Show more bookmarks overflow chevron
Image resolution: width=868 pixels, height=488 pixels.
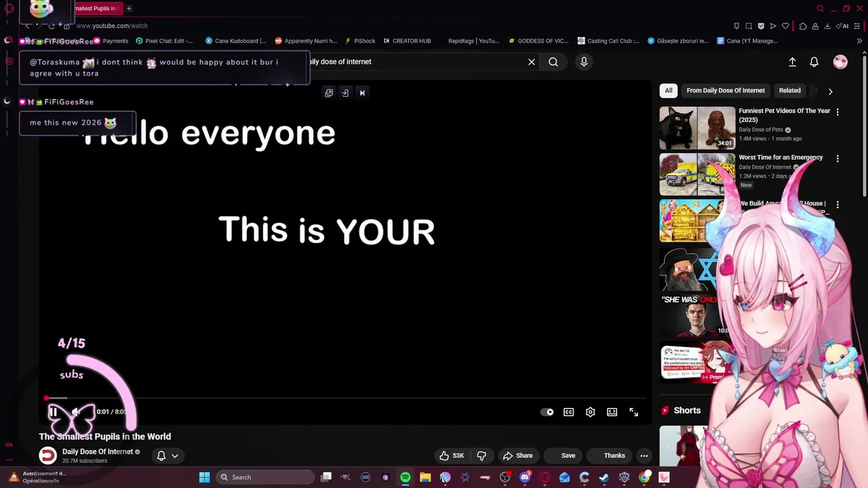click(x=859, y=41)
